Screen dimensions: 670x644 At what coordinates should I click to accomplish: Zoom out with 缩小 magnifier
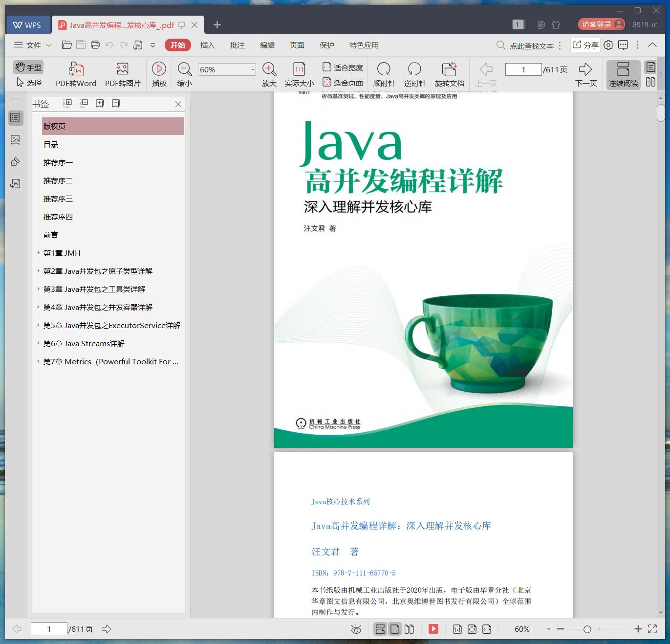[x=184, y=74]
